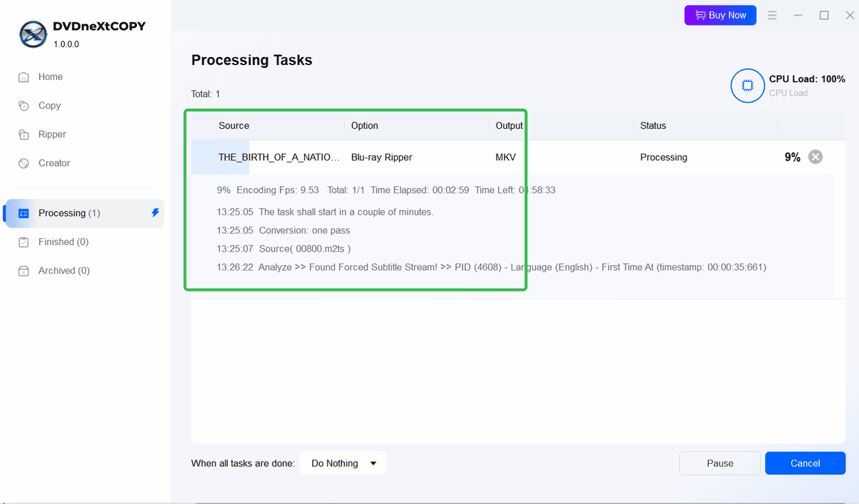Open the Do Nothing dropdown
Viewport: 859px width, 504px height.
coord(343,463)
